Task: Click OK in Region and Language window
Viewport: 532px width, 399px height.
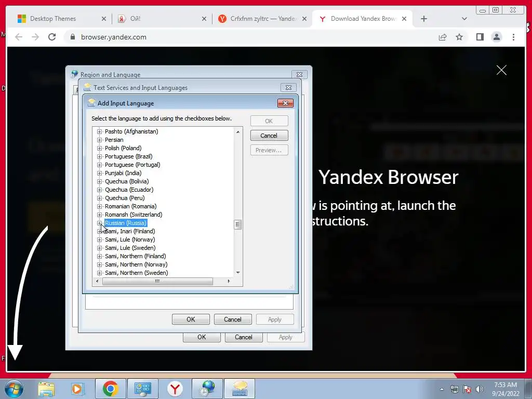Action: point(202,337)
